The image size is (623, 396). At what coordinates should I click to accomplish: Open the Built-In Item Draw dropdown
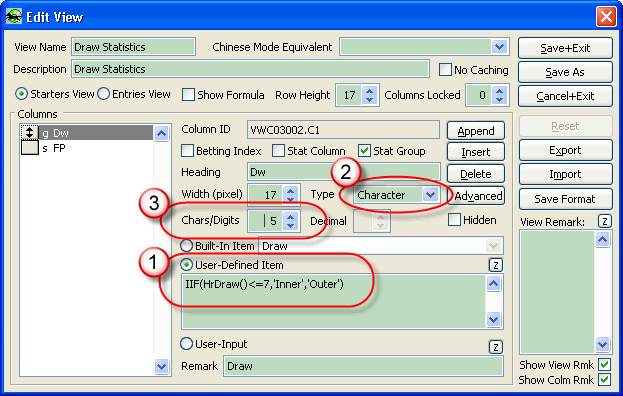click(493, 246)
